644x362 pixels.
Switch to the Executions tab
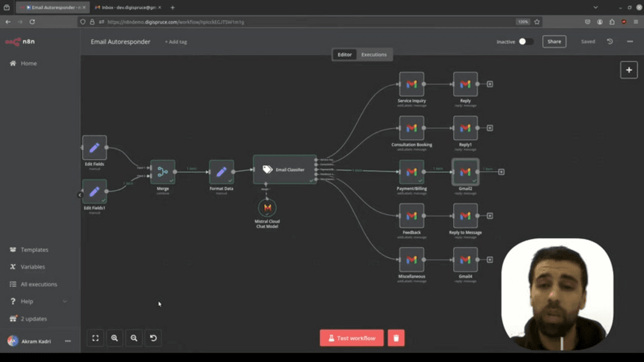click(x=374, y=54)
